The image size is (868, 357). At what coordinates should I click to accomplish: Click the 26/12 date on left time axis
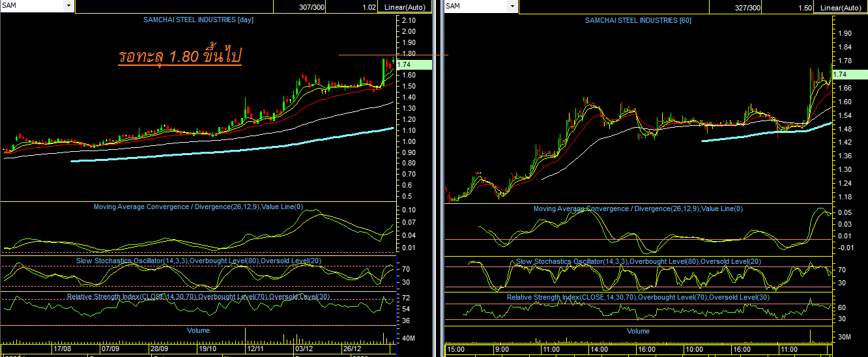coord(352,349)
